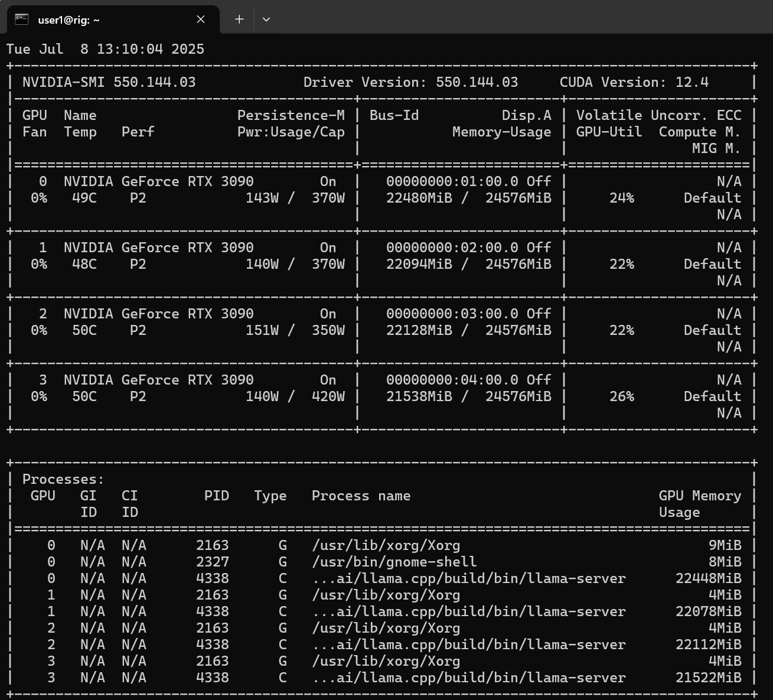
Task: Click the MIG M. header
Action: (717, 149)
